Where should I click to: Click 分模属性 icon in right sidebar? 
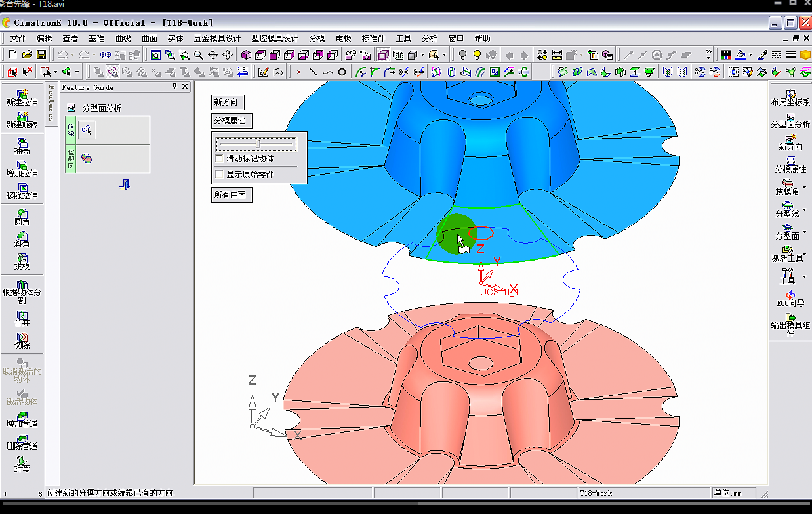[790, 165]
